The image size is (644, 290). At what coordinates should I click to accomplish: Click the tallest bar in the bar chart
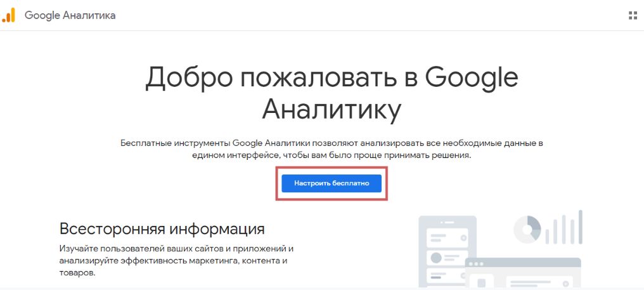[579, 227]
